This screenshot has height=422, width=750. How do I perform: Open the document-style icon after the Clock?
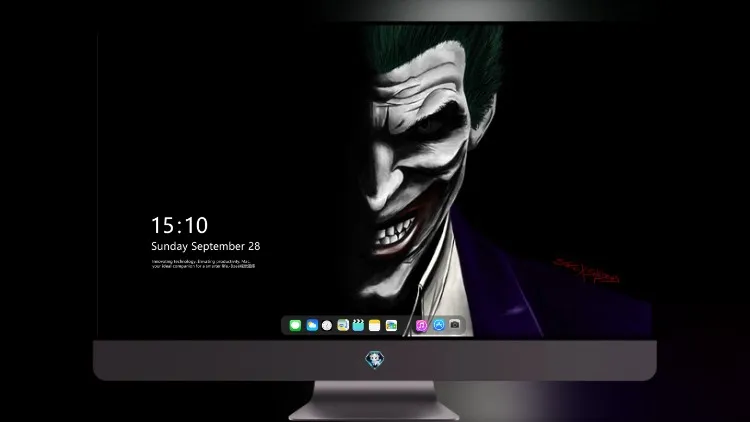(343, 326)
